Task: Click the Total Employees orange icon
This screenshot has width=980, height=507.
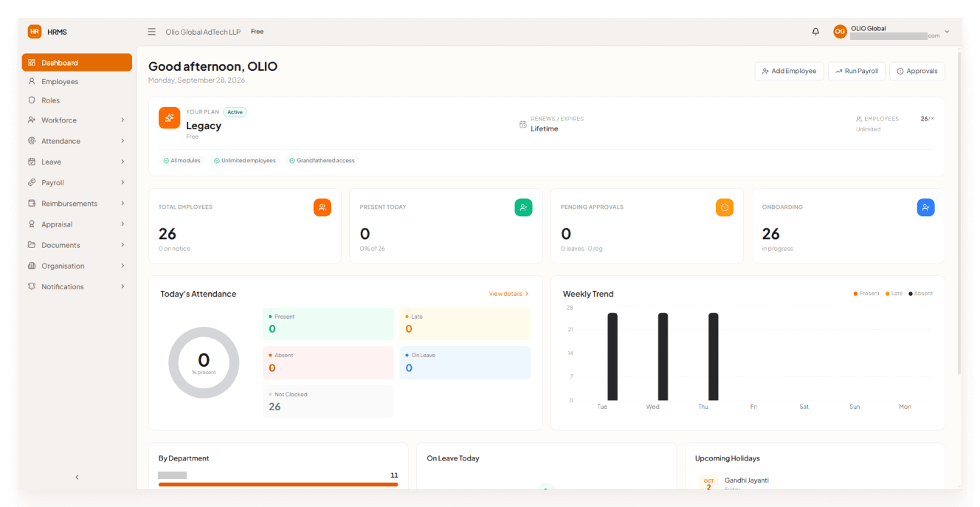Action: [322, 208]
